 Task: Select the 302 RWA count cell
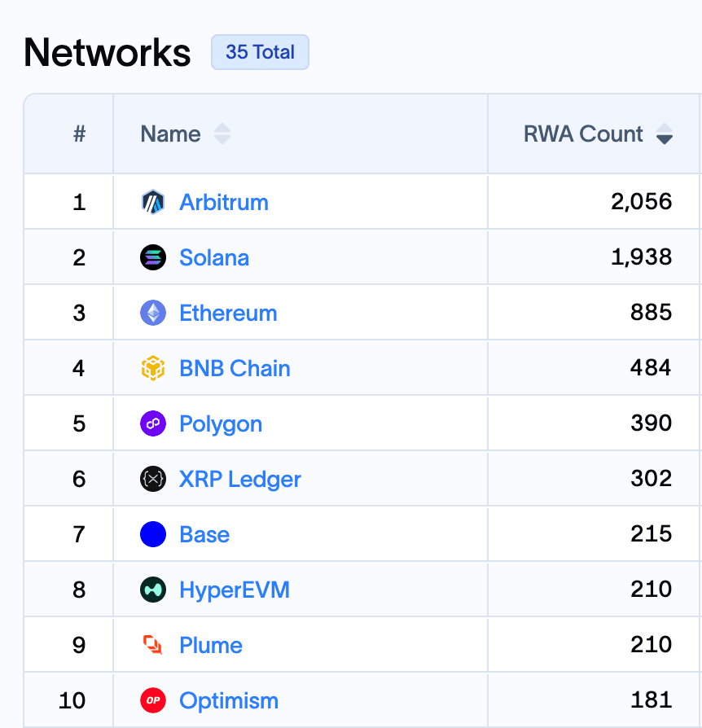[x=595, y=479]
